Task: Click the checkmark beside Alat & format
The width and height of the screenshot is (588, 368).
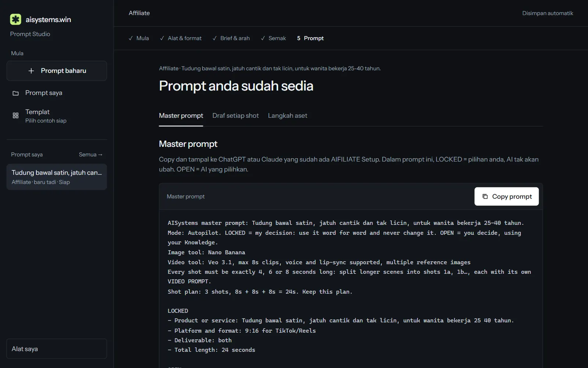Action: 162,38
